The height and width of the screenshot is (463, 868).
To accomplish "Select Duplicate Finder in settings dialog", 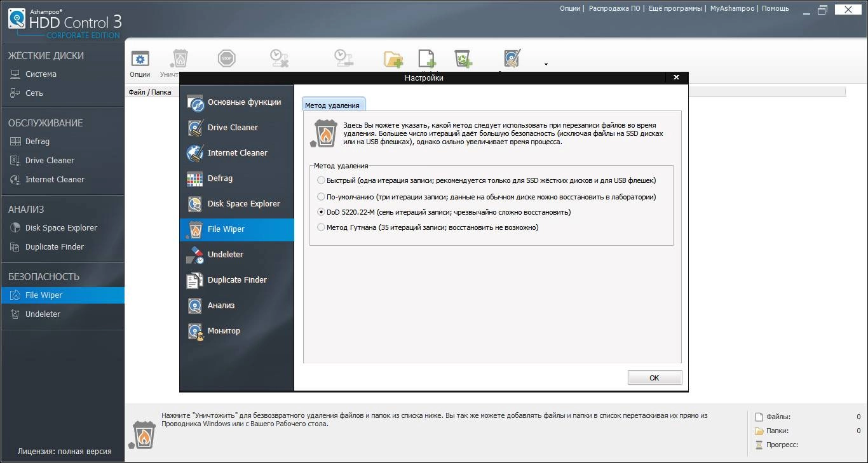I will coord(237,280).
